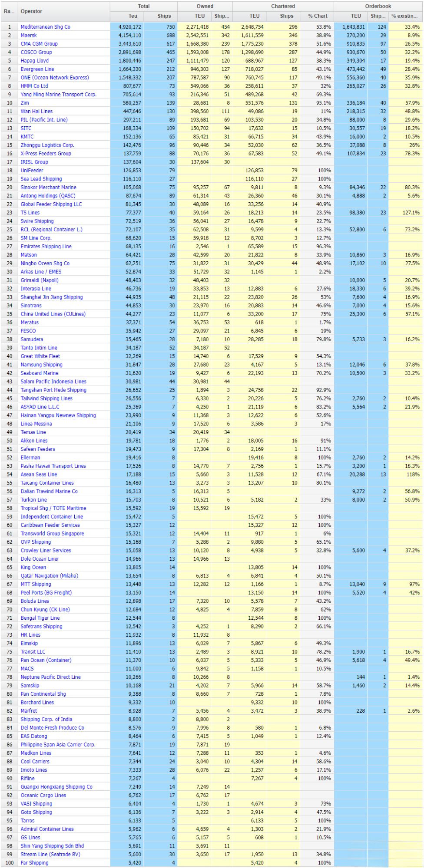Click the 69.3% chartered percentage cell
This screenshot has width=424, height=868.
[x=318, y=95]
